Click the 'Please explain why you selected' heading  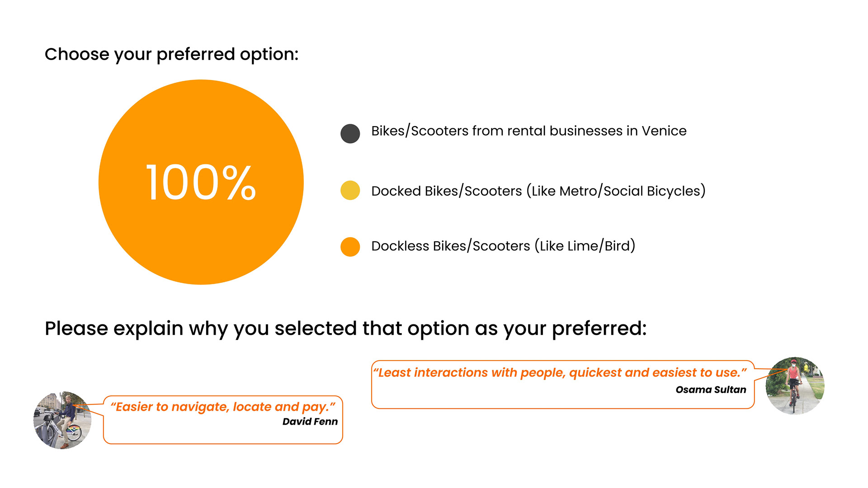346,328
